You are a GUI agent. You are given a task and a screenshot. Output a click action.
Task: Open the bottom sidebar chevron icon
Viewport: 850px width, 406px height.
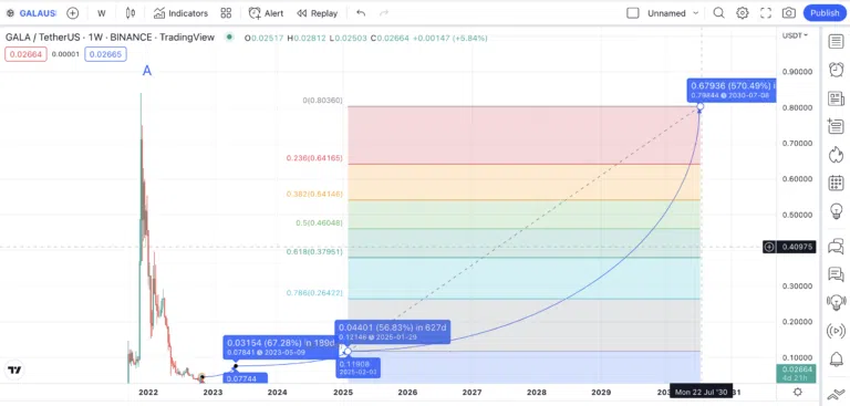click(x=836, y=396)
